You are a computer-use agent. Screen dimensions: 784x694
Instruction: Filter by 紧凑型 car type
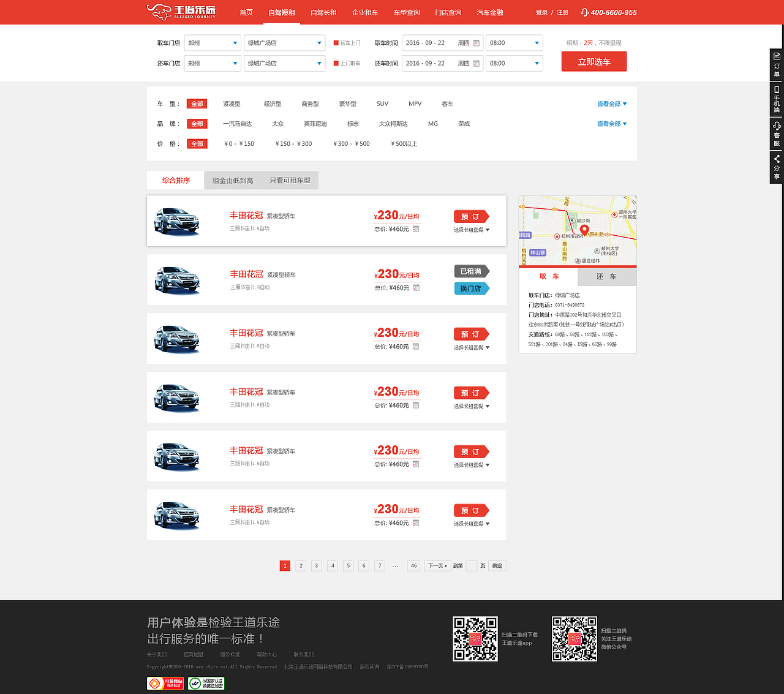click(232, 104)
